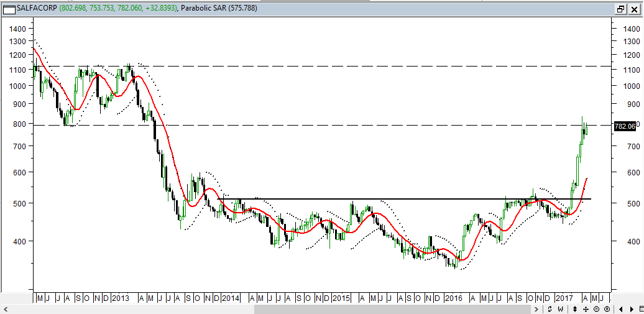Click the 2017 label on time axis
Image resolution: width=644 pixels, height=314 pixels.
point(563,298)
